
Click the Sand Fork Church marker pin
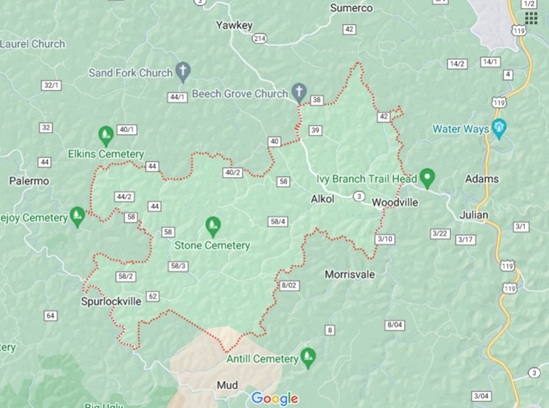point(183,71)
